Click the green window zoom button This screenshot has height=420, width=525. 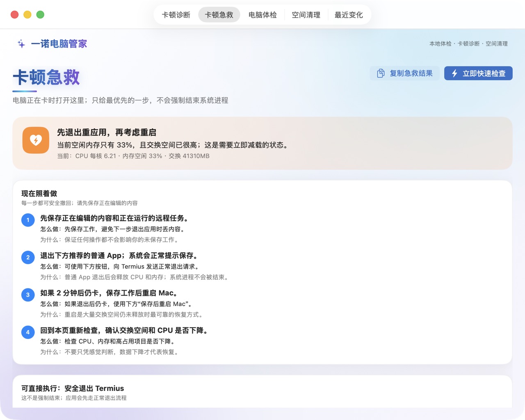(x=40, y=15)
